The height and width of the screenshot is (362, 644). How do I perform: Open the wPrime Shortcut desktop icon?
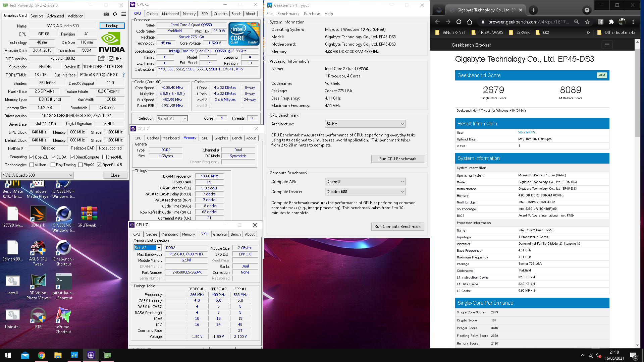63,320
